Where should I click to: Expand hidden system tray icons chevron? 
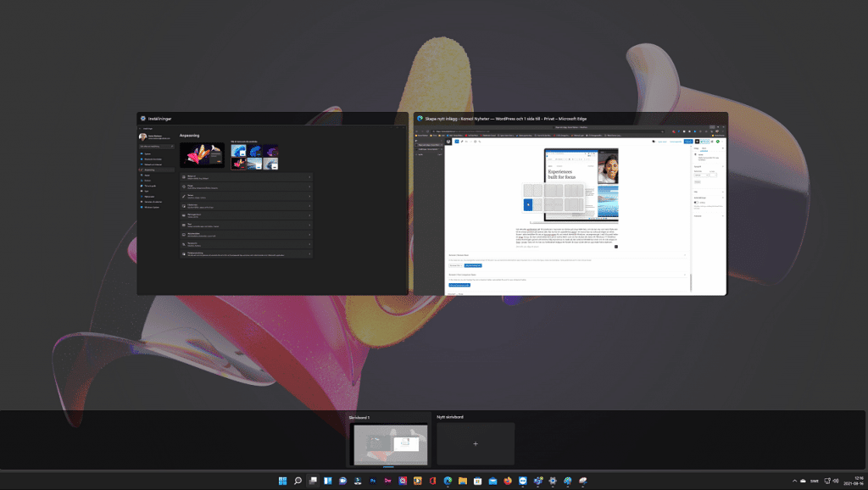[794, 481]
